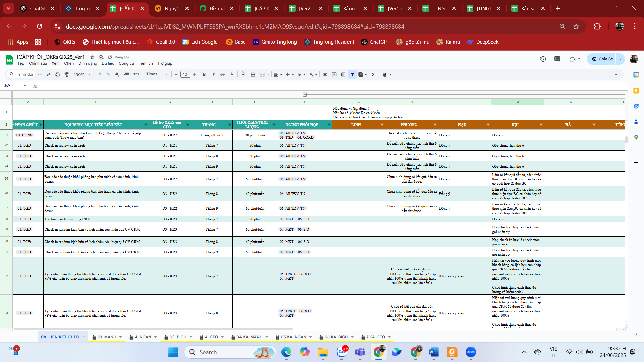Image resolution: width=644 pixels, height=362 pixels.
Task: Switch to the 03. BÍCH sheet tab
Action: click(178, 337)
